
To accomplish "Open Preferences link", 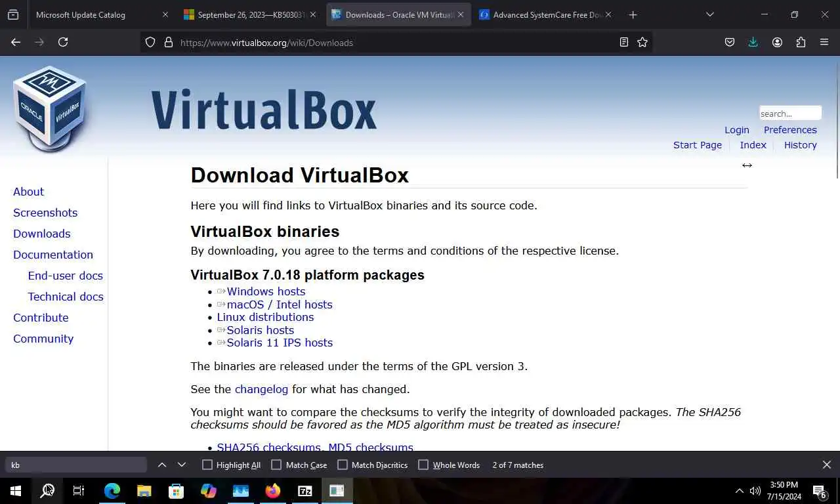I will pyautogui.click(x=790, y=130).
